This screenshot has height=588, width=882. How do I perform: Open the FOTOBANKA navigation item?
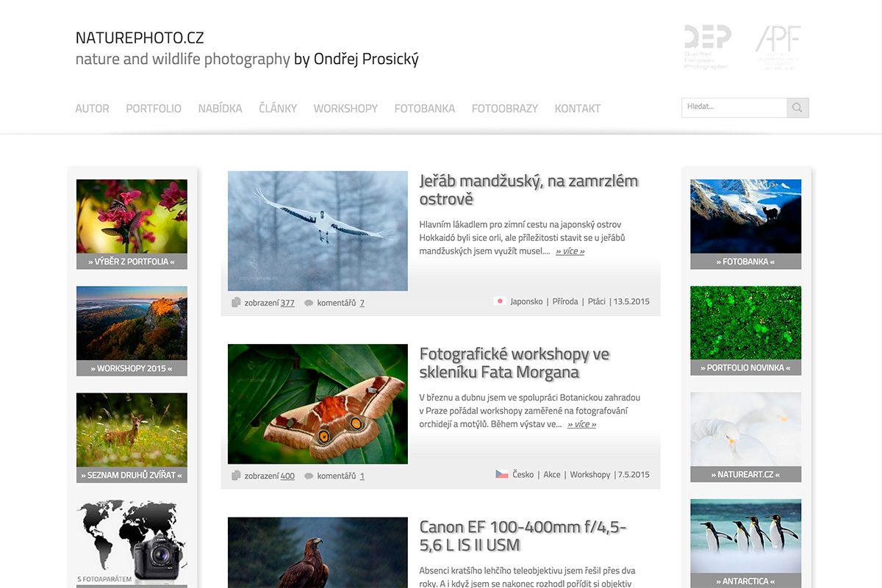coord(424,109)
